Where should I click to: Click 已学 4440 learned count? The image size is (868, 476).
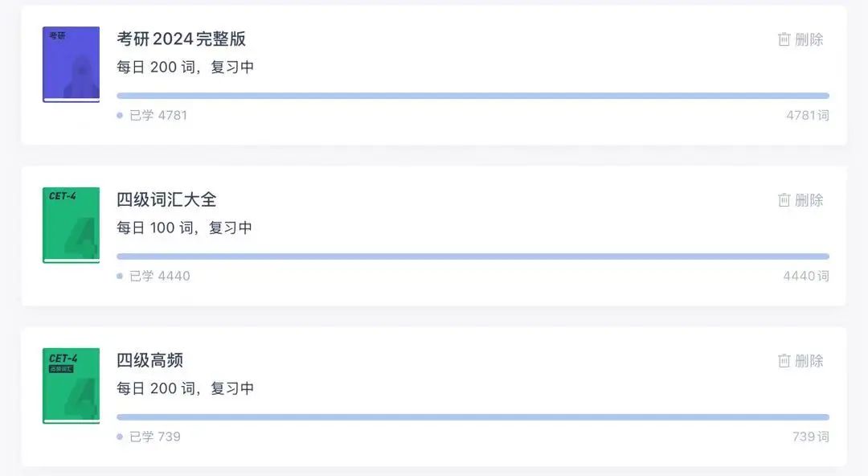[159, 276]
